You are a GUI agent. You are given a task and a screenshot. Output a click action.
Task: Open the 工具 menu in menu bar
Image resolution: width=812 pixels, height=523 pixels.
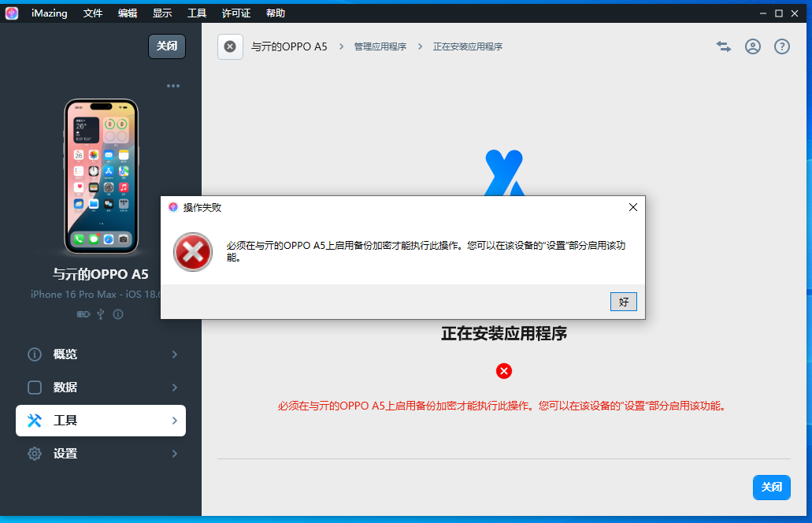click(x=197, y=13)
